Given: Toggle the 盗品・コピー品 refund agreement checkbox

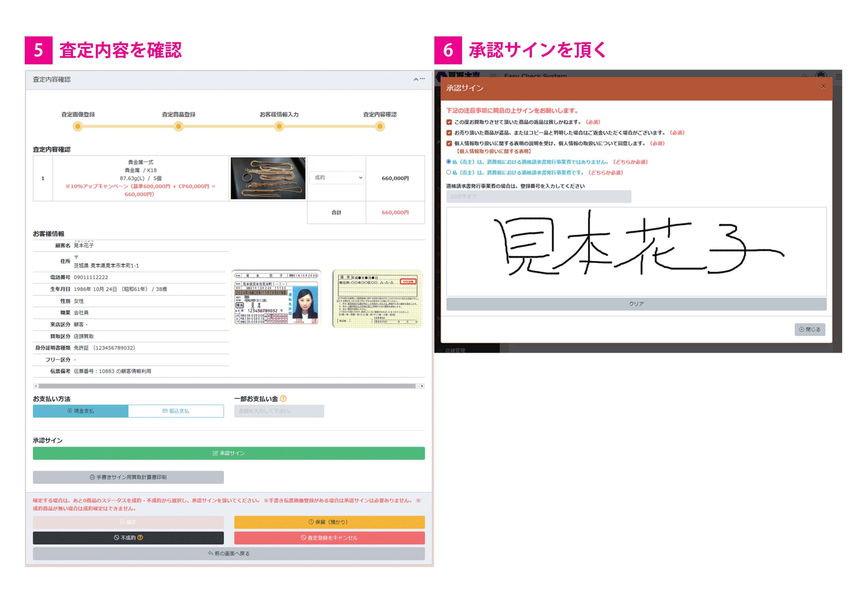Looking at the screenshot, I should (449, 133).
